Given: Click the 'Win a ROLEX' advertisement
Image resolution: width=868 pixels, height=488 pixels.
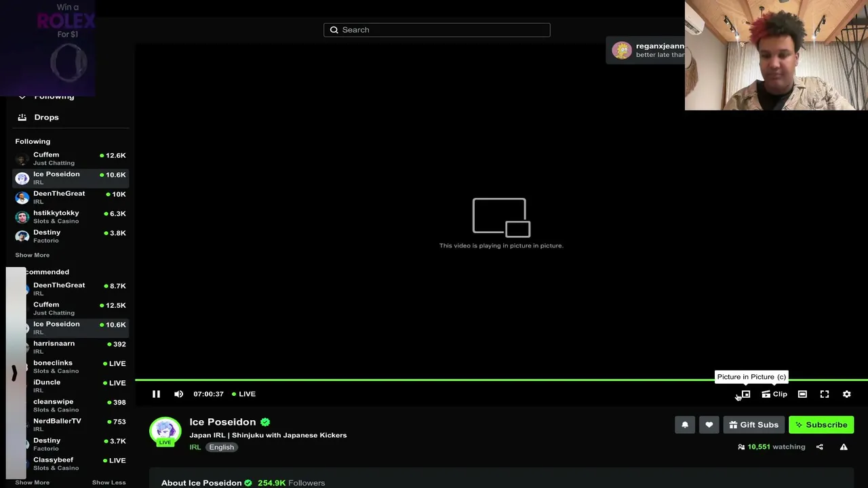Looking at the screenshot, I should (47, 47).
